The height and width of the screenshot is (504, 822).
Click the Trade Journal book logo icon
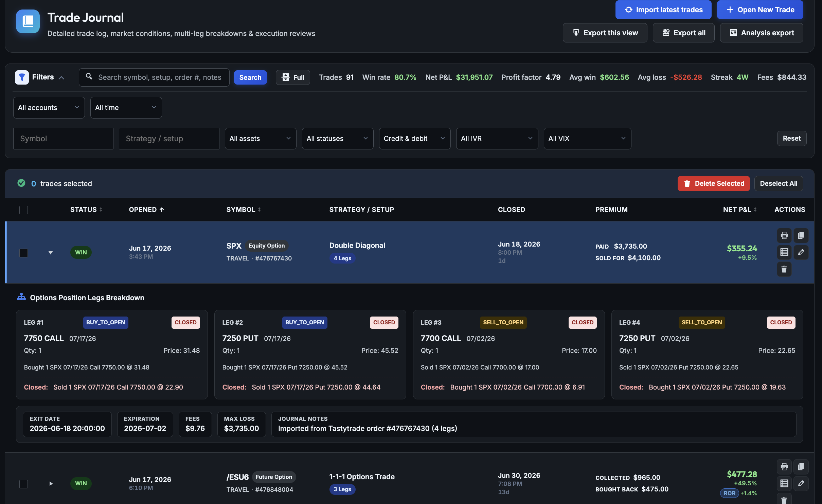point(28,21)
